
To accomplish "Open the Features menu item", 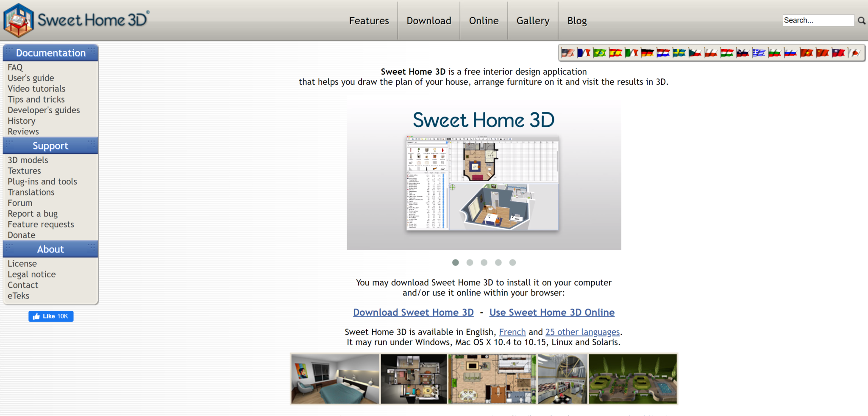I will 369,20.
